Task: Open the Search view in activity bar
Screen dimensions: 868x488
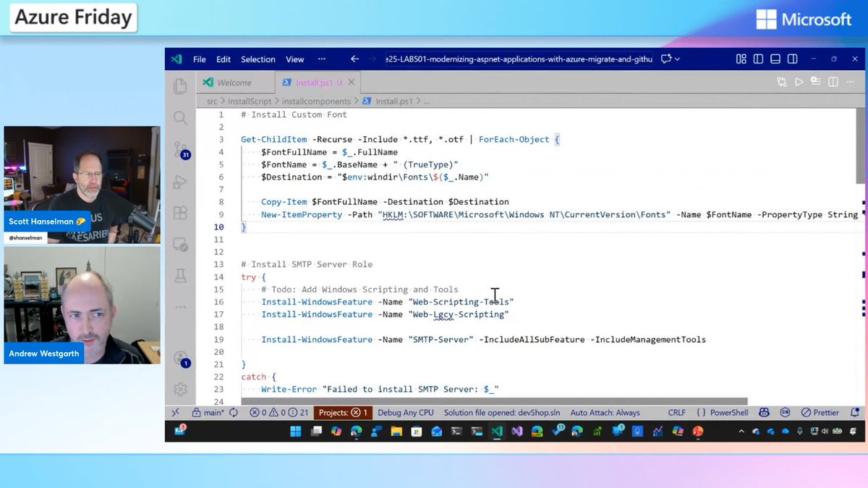Action: pyautogui.click(x=180, y=117)
